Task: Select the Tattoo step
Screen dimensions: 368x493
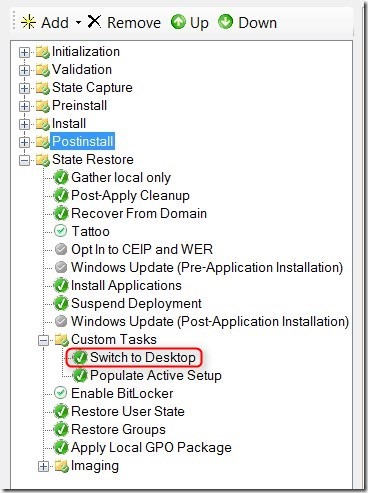Action: pyautogui.click(x=90, y=232)
